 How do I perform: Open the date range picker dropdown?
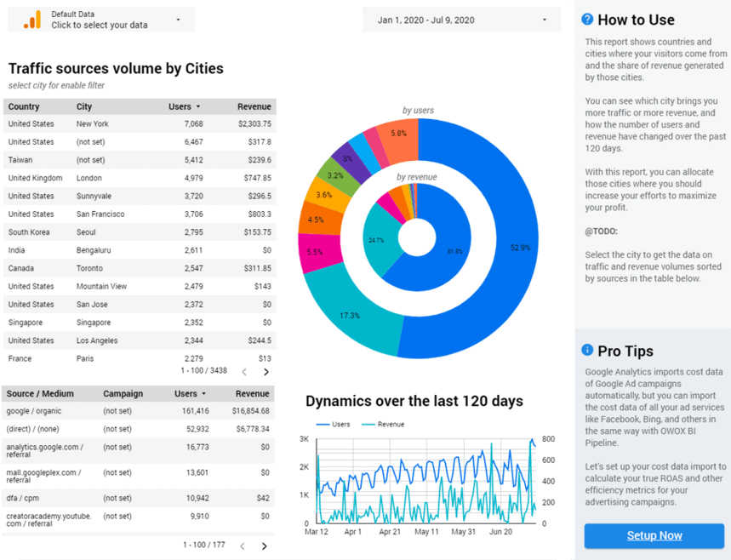coord(461,20)
